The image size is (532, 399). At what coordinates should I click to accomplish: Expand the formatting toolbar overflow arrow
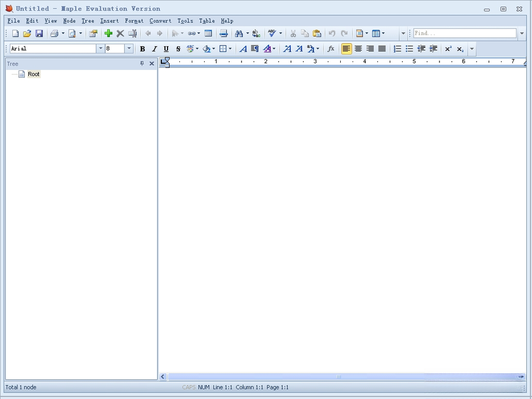472,49
